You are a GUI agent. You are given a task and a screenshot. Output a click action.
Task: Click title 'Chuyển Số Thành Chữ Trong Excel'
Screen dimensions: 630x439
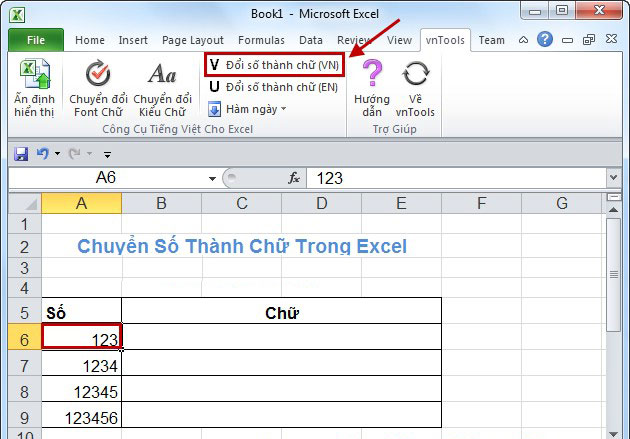[242, 246]
